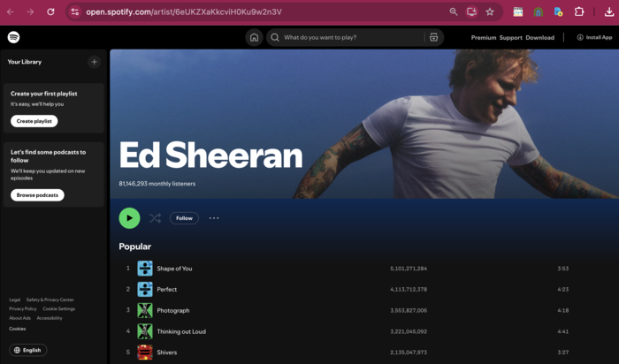Click play count 5,101,271,284

click(x=409, y=269)
